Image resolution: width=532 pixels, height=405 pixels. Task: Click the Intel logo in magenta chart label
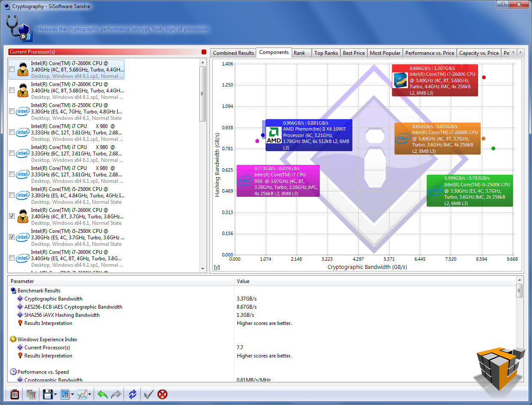(x=245, y=180)
